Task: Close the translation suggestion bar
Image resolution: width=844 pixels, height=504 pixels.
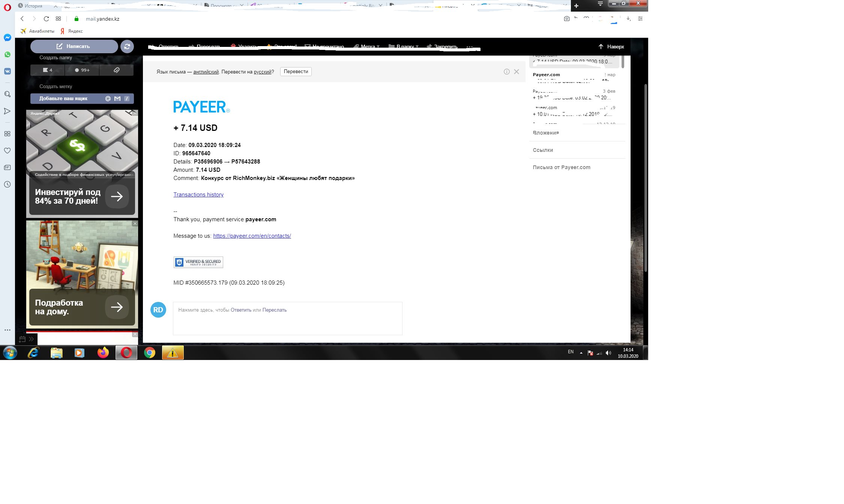Action: coord(517,72)
